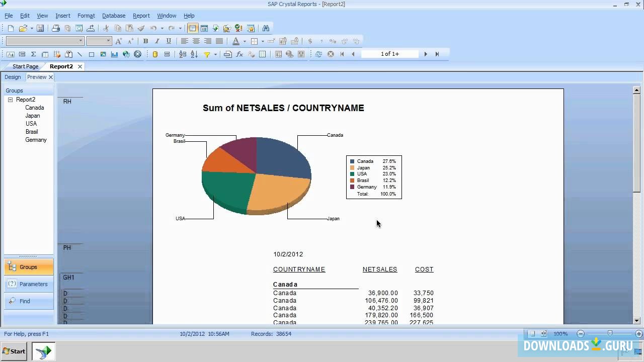Open the font color dropdown arrow
The image size is (644, 362).
click(245, 41)
